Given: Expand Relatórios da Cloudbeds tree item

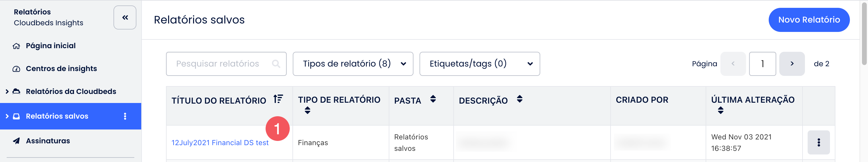Looking at the screenshot, I should pos(7,92).
